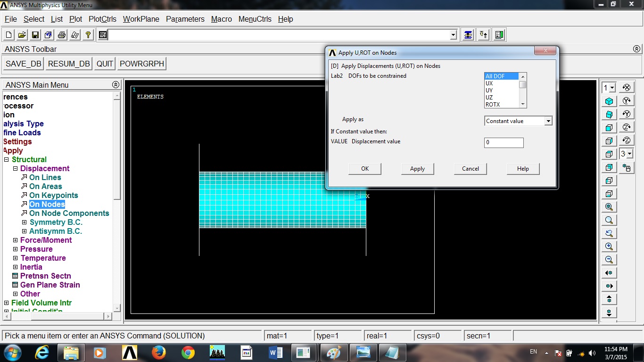Expand the Pressure tree node

[x=15, y=249]
